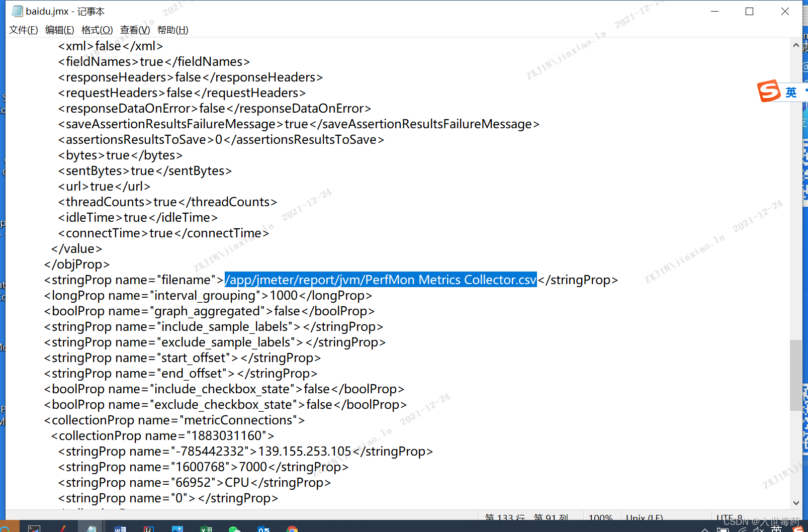Open the 编辑(E) menu
Viewport: 808px width, 532px height.
pyautogui.click(x=59, y=30)
